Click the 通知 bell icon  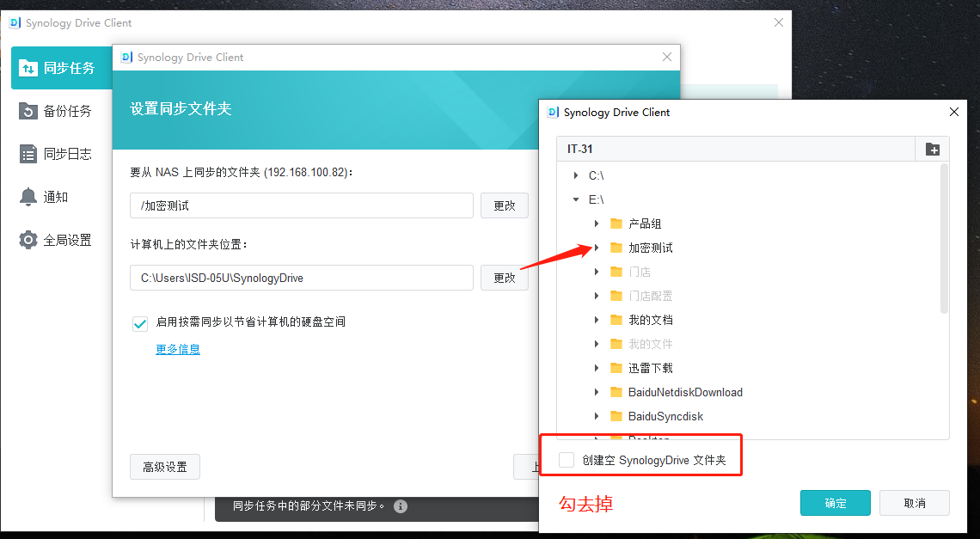tap(28, 197)
